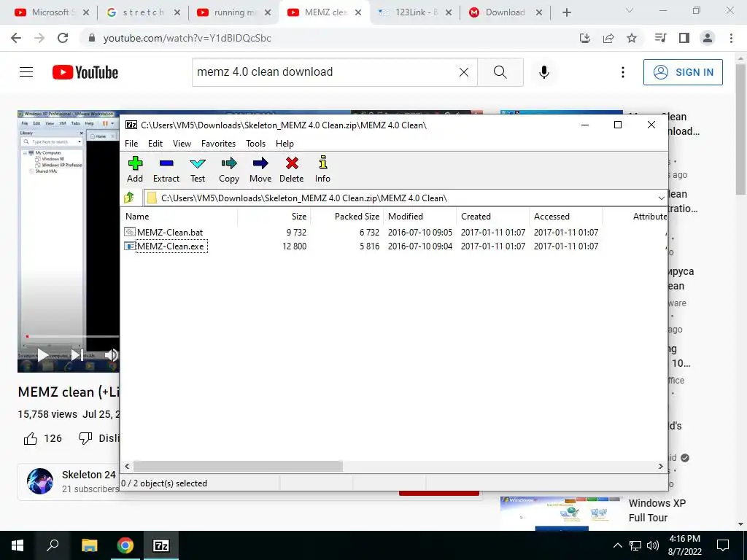Sort by the Modified column header
Screen dimensions: 747x560
(419, 216)
